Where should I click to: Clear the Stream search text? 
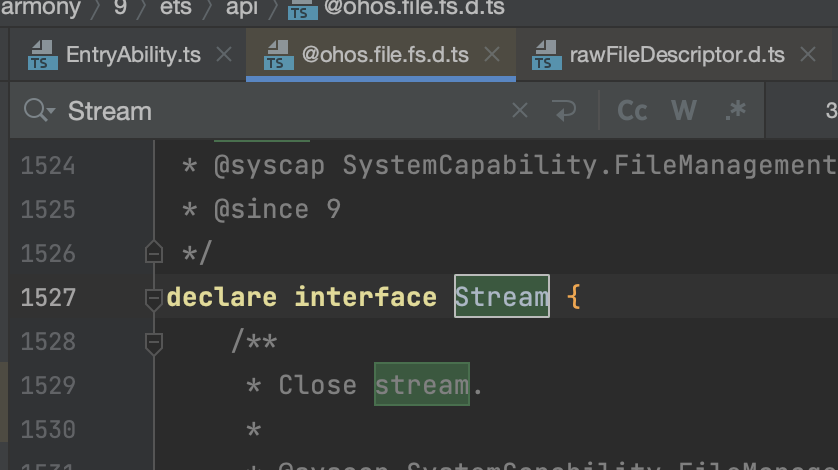(520, 111)
